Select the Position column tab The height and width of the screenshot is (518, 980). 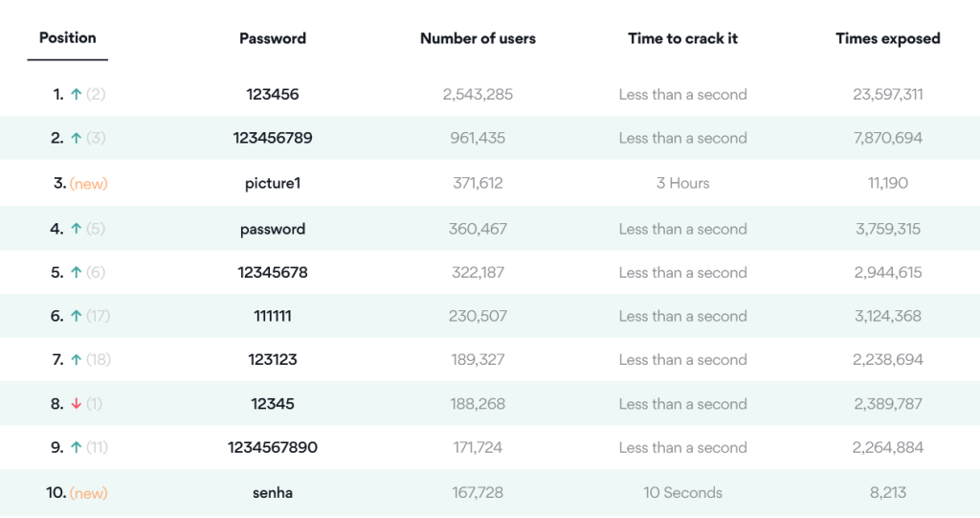coord(68,38)
